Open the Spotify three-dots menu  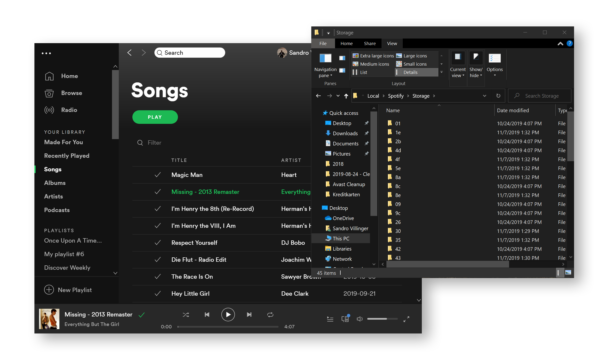coord(46,53)
